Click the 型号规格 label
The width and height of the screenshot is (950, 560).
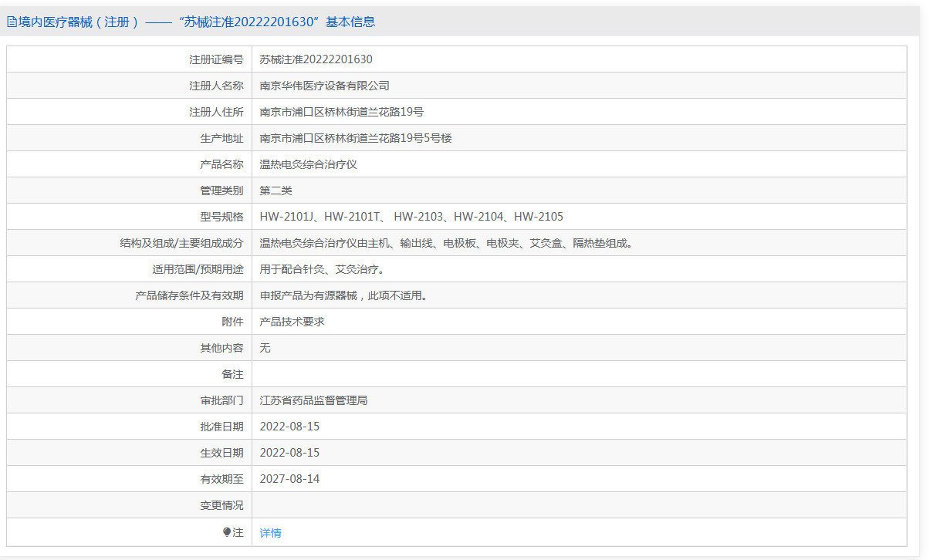(221, 217)
